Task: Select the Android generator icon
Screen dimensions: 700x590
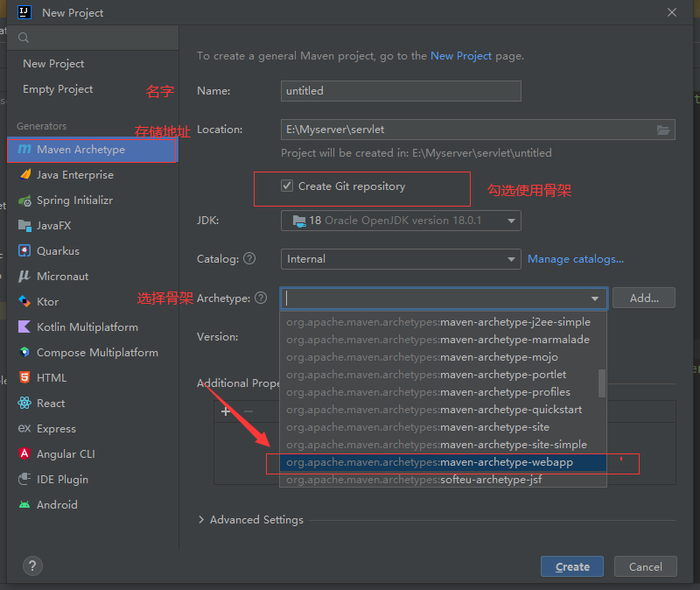Action: pos(24,505)
